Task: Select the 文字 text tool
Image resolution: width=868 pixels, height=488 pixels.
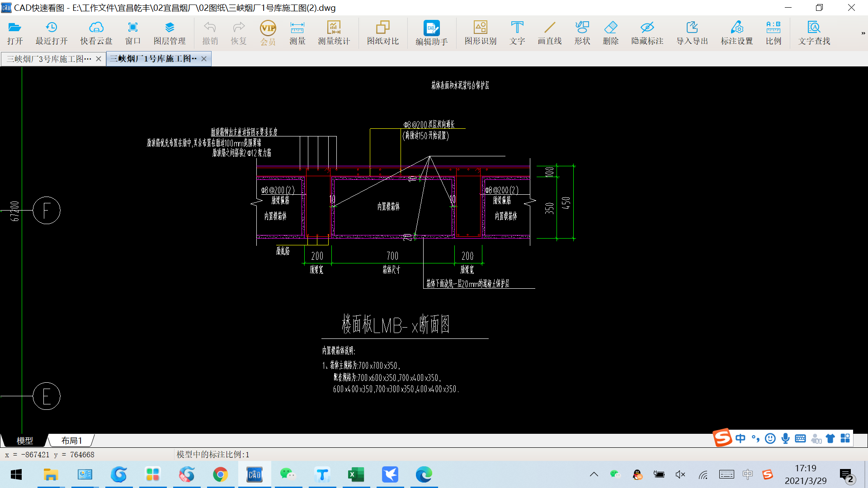Action: point(517,33)
